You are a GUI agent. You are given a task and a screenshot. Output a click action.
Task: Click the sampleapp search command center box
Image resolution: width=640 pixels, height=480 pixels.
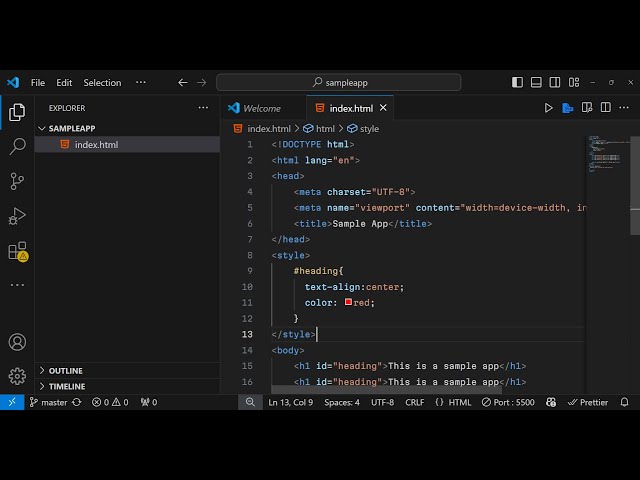pyautogui.click(x=338, y=83)
